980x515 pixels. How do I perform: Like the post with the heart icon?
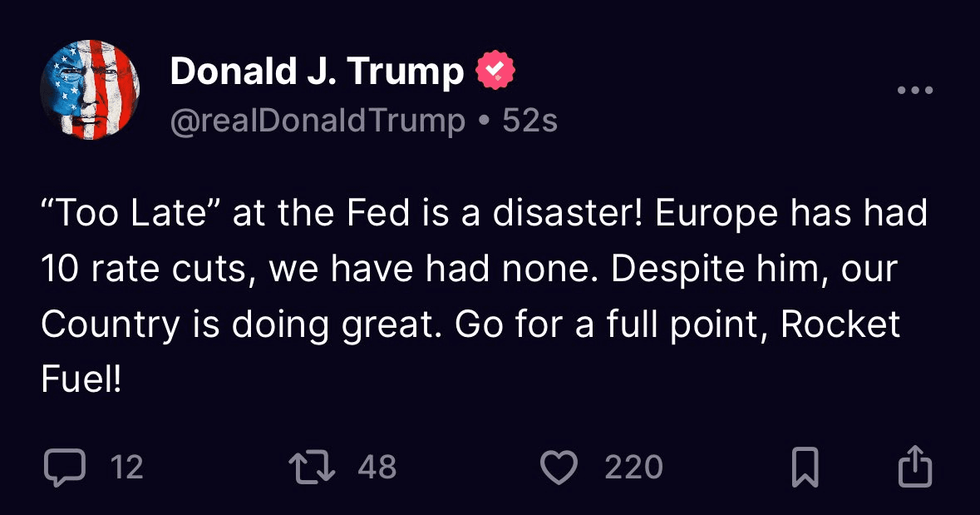(x=559, y=468)
